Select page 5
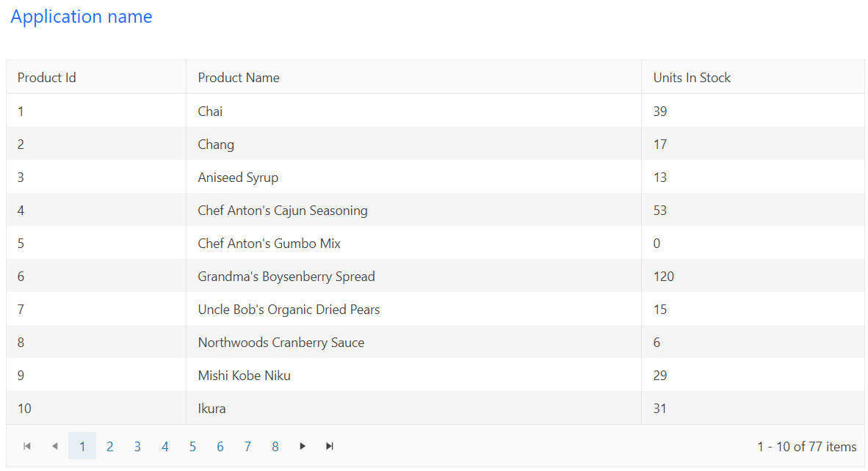This screenshot has width=868, height=471. coord(192,446)
